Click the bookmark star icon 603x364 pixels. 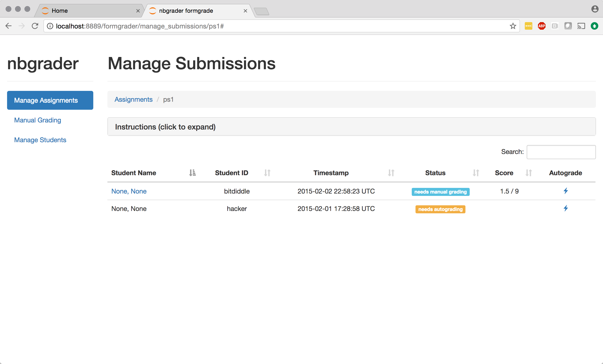513,26
